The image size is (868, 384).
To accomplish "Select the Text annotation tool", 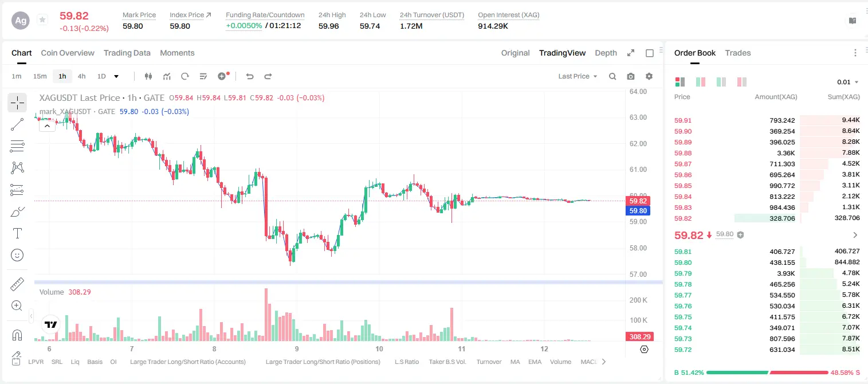I will (17, 233).
